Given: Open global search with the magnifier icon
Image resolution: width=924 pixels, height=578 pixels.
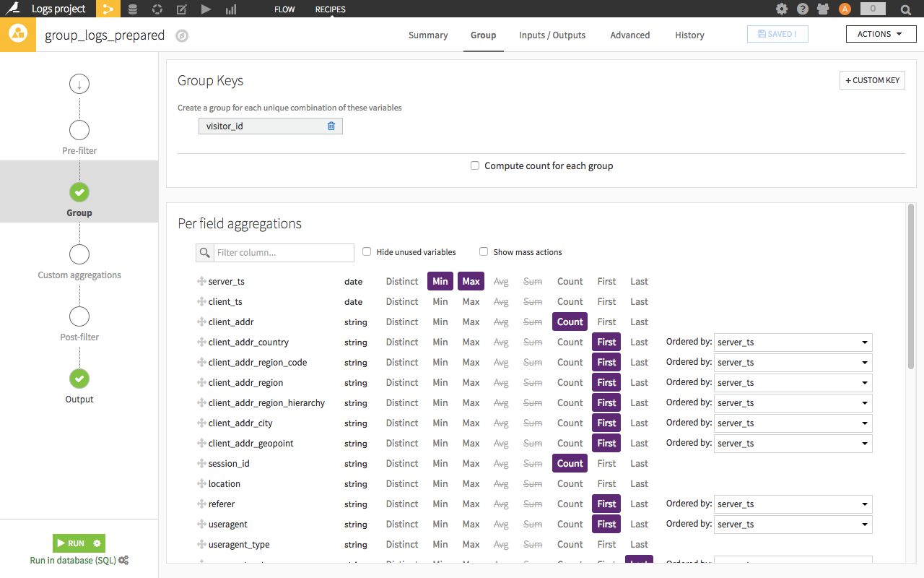Looking at the screenshot, I should click(x=905, y=9).
